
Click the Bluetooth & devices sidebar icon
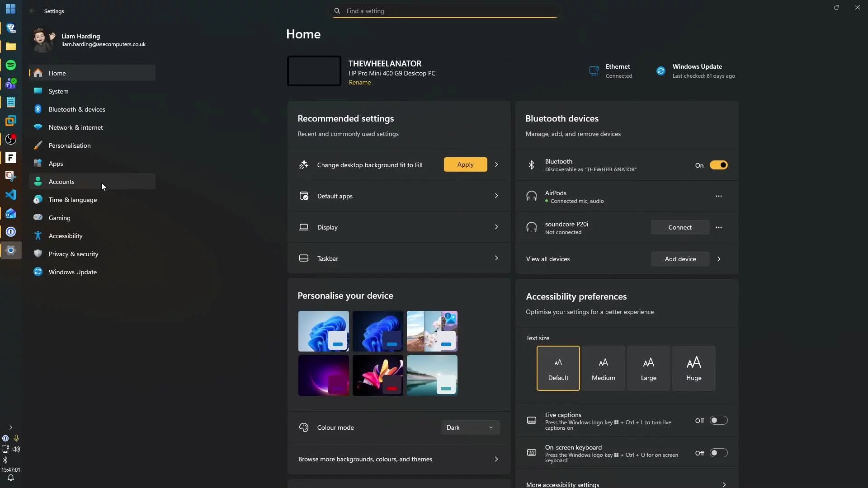(38, 109)
